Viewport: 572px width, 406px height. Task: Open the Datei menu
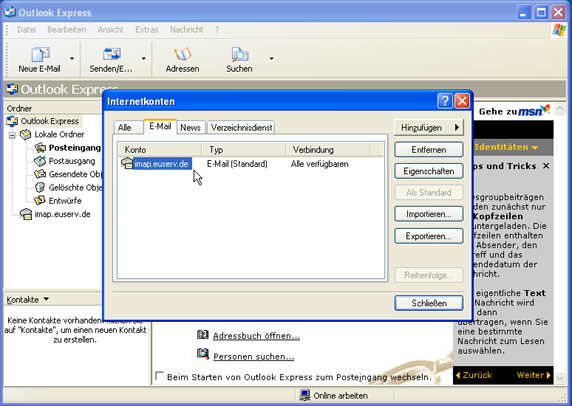(27, 30)
